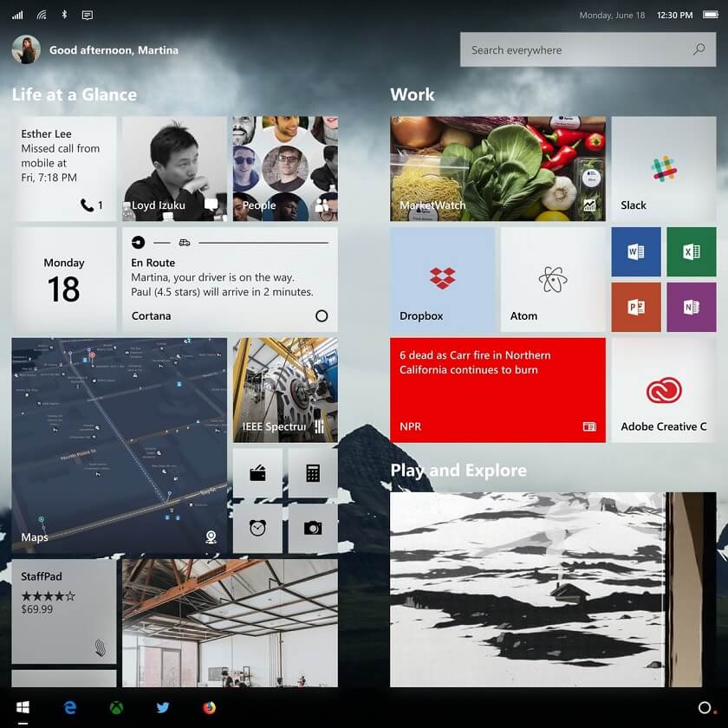Viewport: 728px width, 728px height.
Task: Open the MarketWatch tile
Action: (497, 168)
